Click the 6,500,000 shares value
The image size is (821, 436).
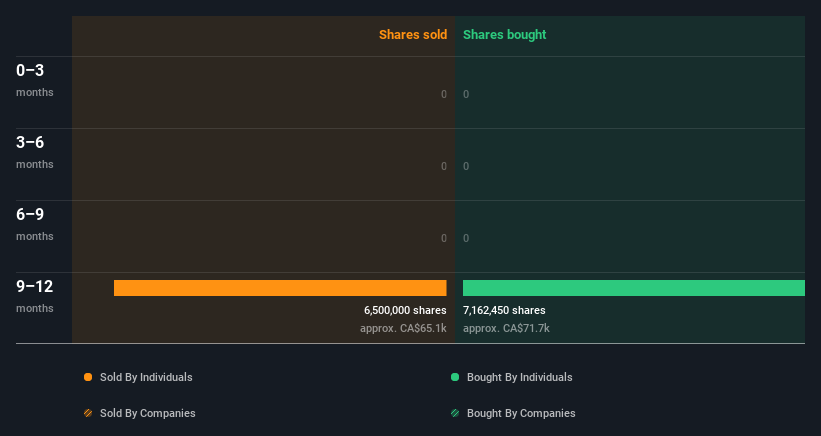[405, 310]
